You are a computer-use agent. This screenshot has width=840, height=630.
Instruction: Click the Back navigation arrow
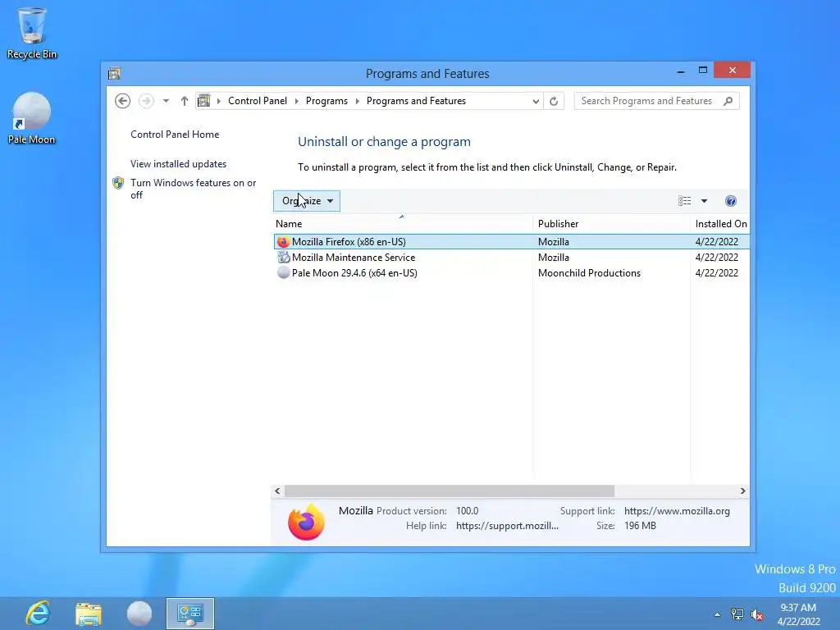(123, 101)
